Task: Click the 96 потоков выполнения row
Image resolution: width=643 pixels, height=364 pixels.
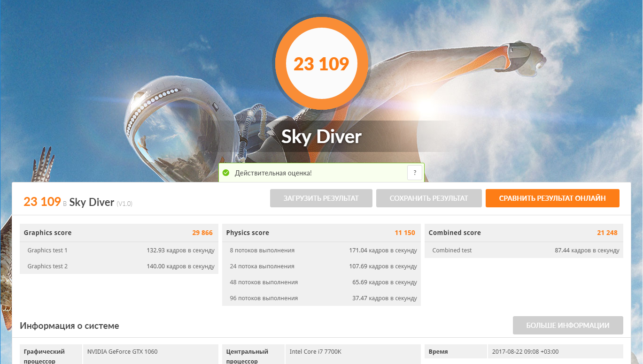Action: pyautogui.click(x=321, y=298)
